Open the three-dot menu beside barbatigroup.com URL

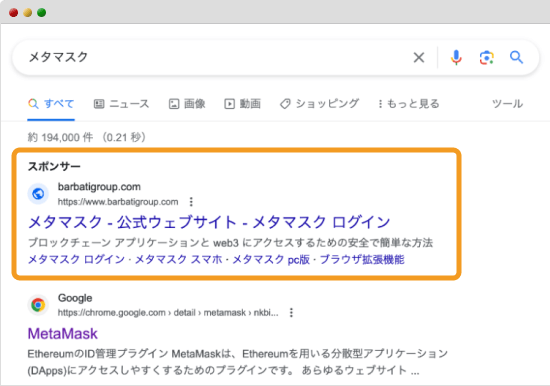point(191,202)
